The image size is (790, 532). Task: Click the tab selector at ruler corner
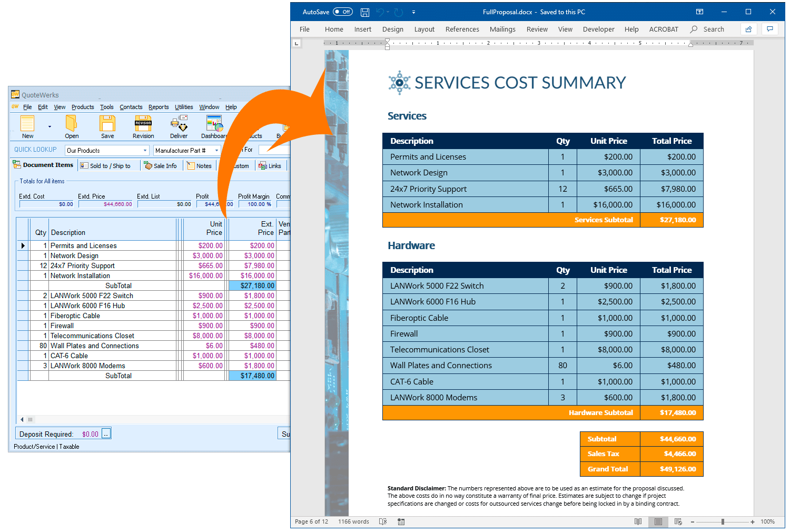coord(297,43)
